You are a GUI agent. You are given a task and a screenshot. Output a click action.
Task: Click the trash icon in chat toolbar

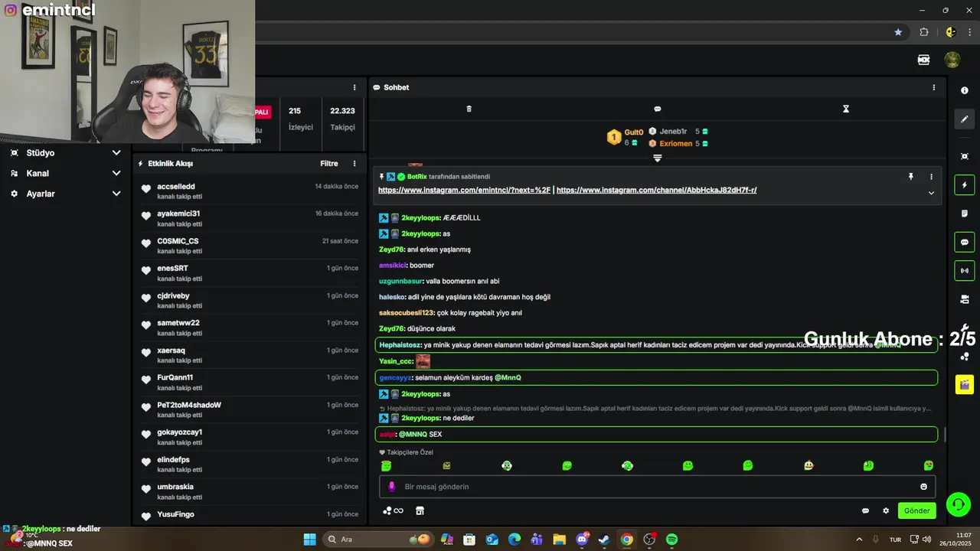pyautogui.click(x=469, y=109)
